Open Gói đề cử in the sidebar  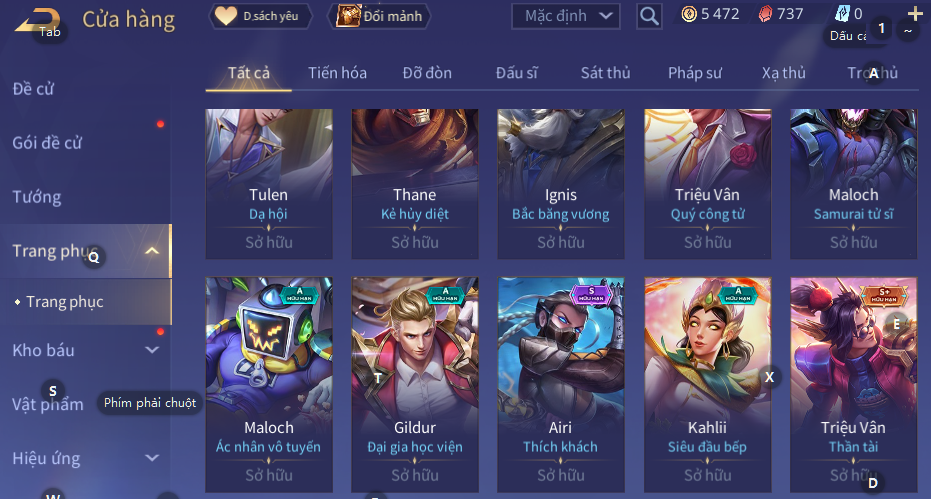(47, 143)
